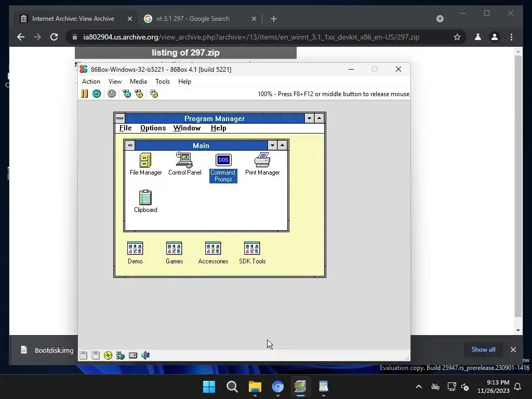Click Chrome back arrow

click(x=21, y=37)
